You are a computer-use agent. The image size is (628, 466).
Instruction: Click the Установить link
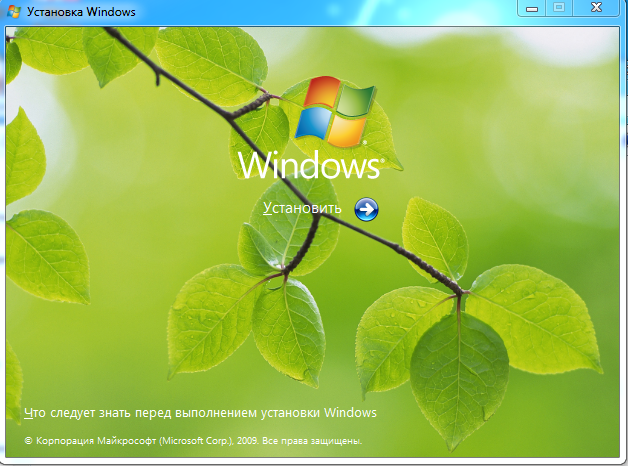coord(302,208)
